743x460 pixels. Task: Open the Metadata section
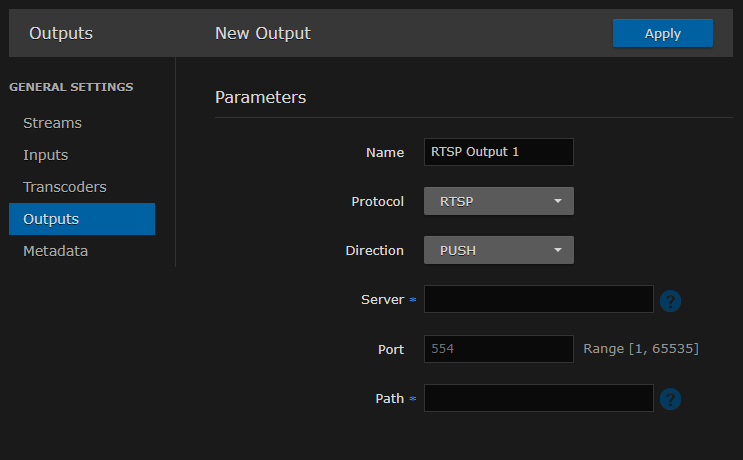[55, 251]
